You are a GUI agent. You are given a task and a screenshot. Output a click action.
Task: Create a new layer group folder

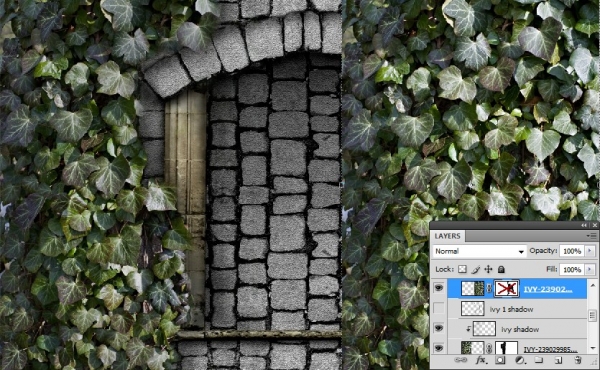539,360
